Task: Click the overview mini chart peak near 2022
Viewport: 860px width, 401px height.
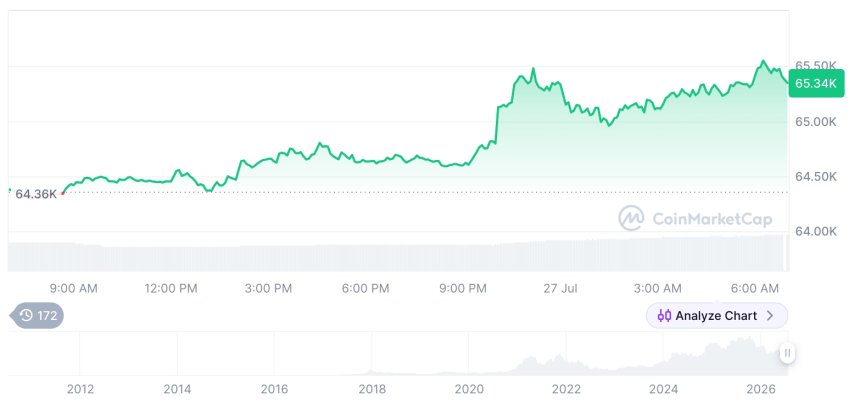Action: coord(557,359)
